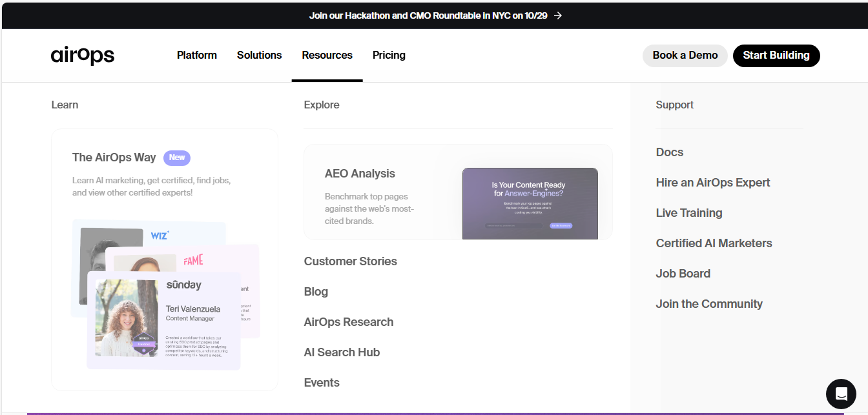The width and height of the screenshot is (868, 415).
Task: Click the arrow in the announcement banner
Action: point(558,15)
